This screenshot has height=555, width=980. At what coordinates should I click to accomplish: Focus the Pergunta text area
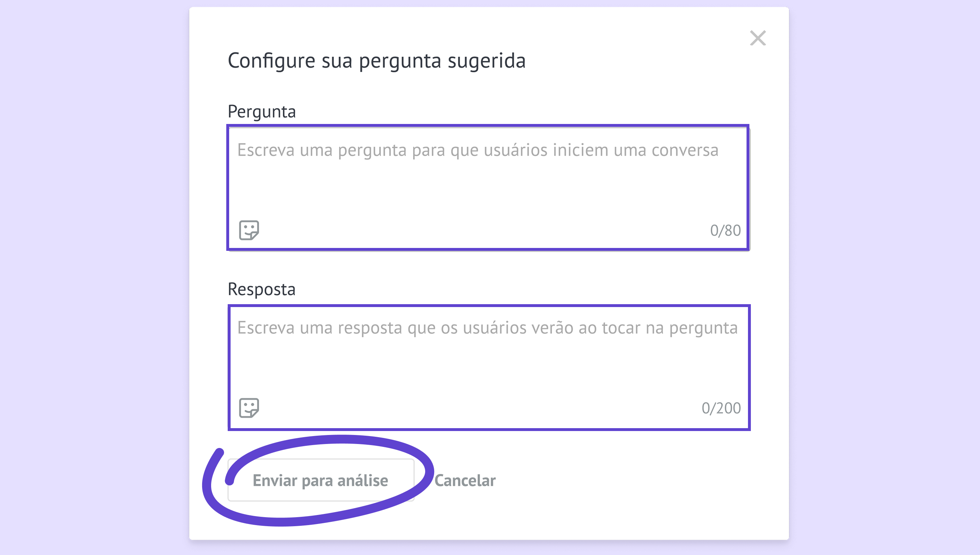pyautogui.click(x=488, y=187)
